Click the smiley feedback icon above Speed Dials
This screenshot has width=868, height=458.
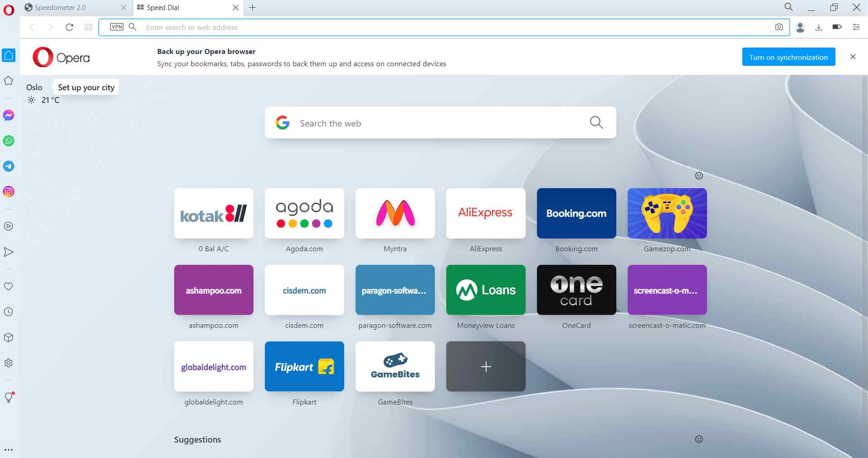point(699,175)
